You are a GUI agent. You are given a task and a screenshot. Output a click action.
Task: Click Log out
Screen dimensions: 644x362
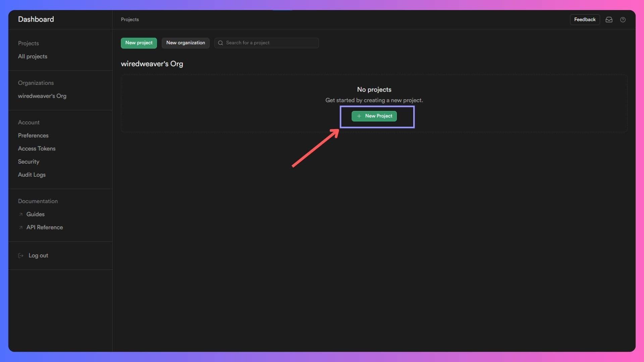(38, 255)
